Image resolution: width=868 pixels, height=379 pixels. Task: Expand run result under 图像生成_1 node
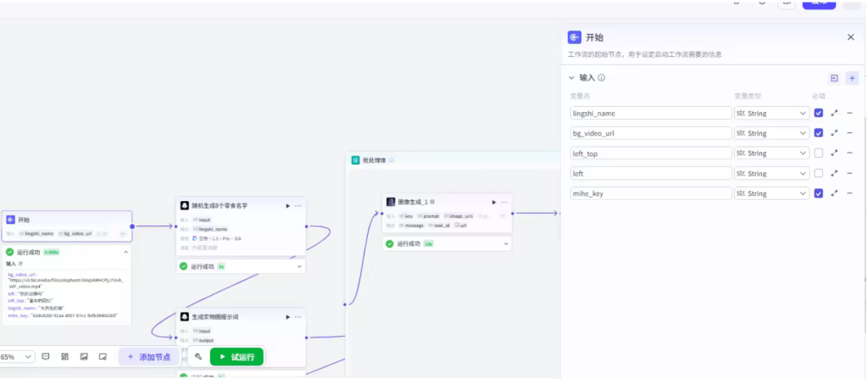[x=507, y=244]
